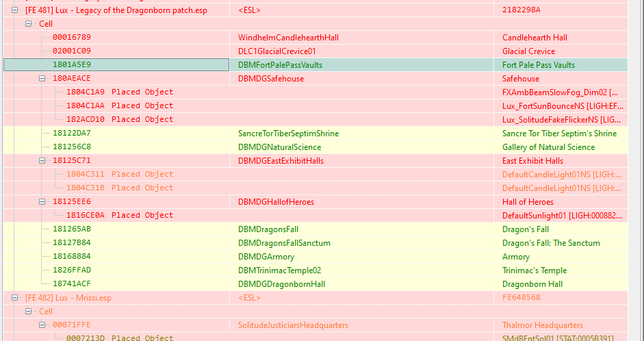644x341 pixels.
Task: Click the DefaultSunlight01 reference
Action: (563, 215)
